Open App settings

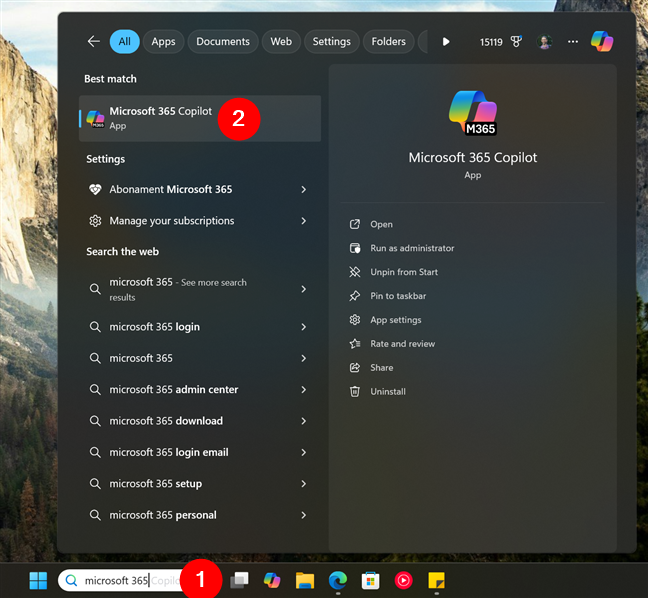click(x=396, y=320)
